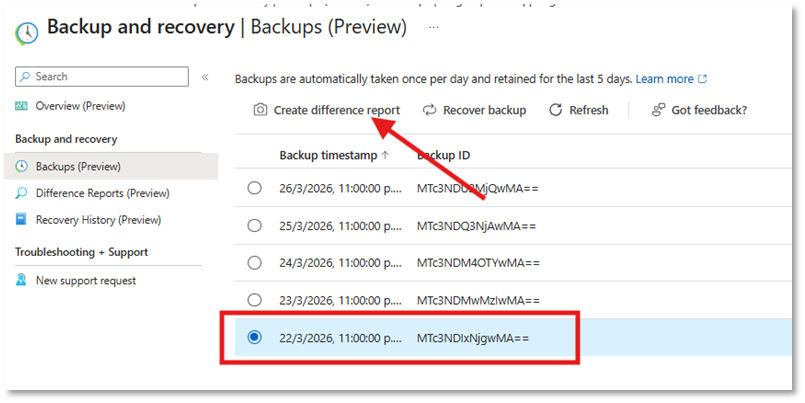Click the Difference Reports magnifier icon

click(x=22, y=193)
